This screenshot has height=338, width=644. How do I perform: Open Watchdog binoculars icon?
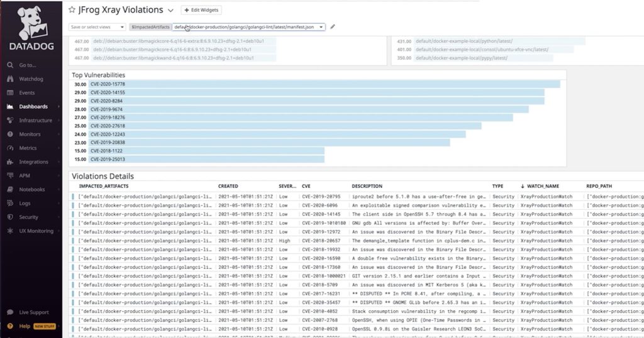(10, 79)
